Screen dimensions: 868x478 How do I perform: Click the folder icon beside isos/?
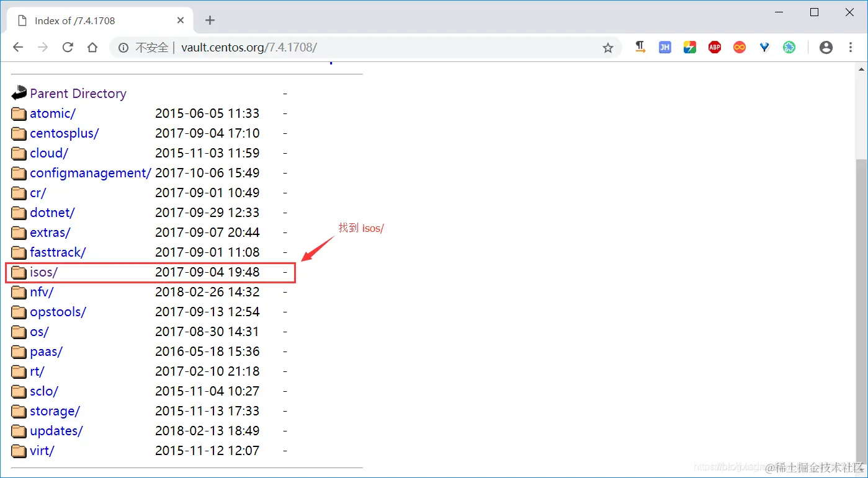19,272
